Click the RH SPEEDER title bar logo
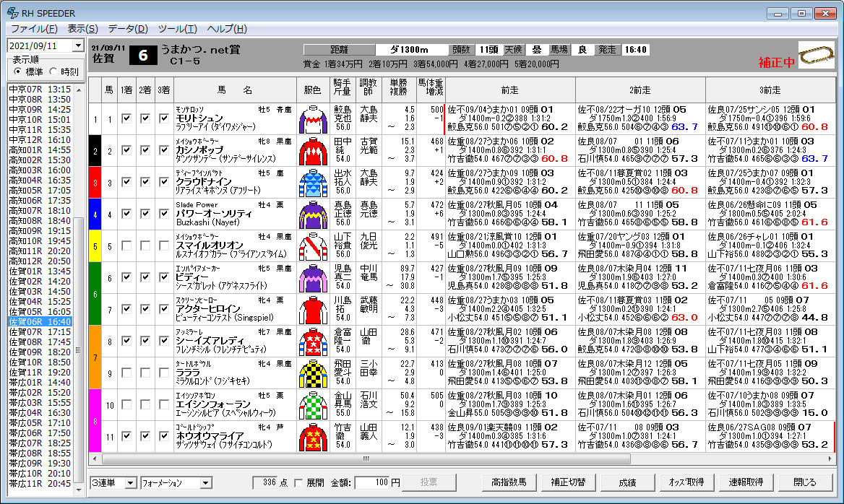Screen dimensions: 844x504 click(x=12, y=13)
